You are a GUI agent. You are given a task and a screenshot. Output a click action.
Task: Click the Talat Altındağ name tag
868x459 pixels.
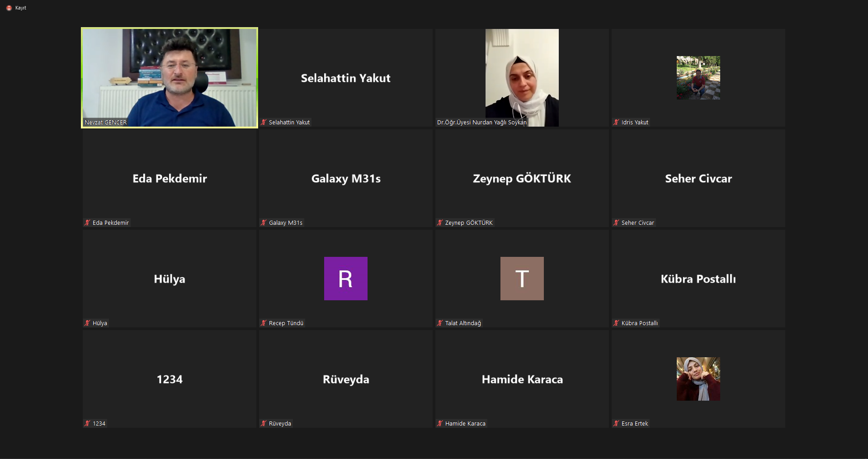[x=463, y=323]
